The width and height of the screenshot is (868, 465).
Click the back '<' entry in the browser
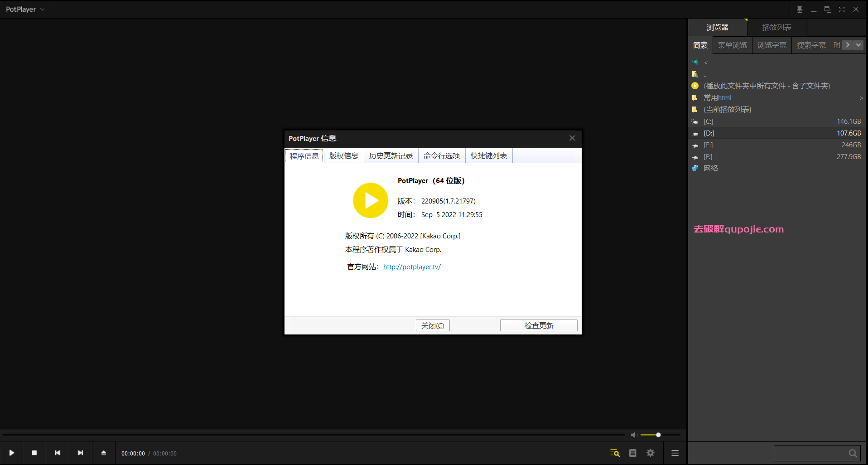coord(777,63)
